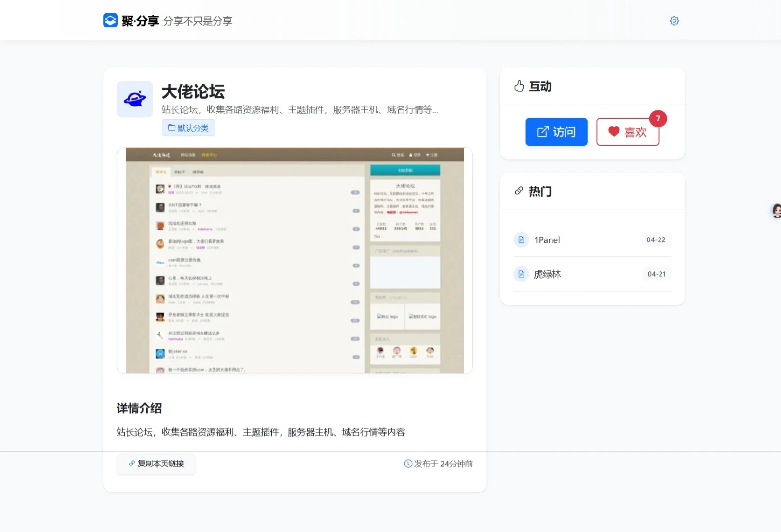
Task: Open the forum screenshot preview image
Action: (295, 261)
